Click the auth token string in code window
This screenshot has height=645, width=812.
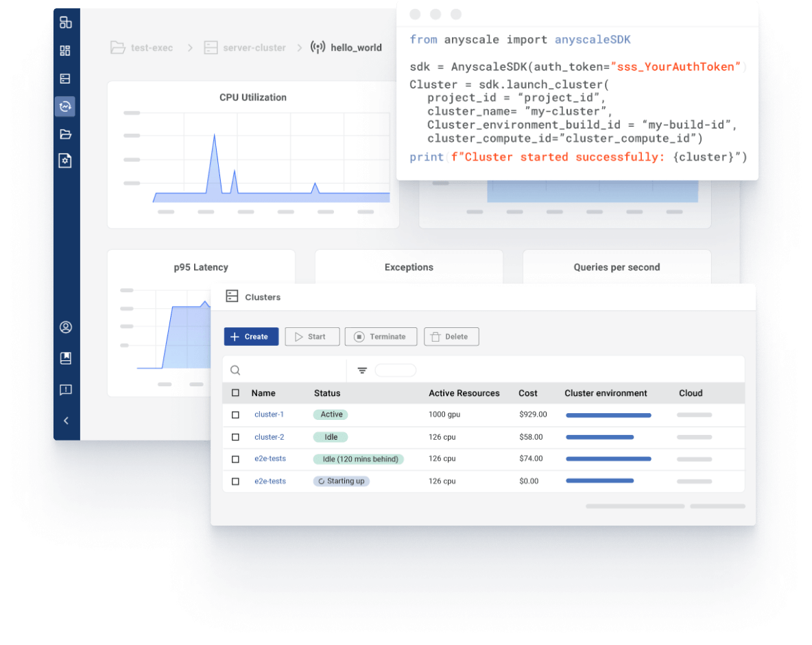[x=676, y=67]
